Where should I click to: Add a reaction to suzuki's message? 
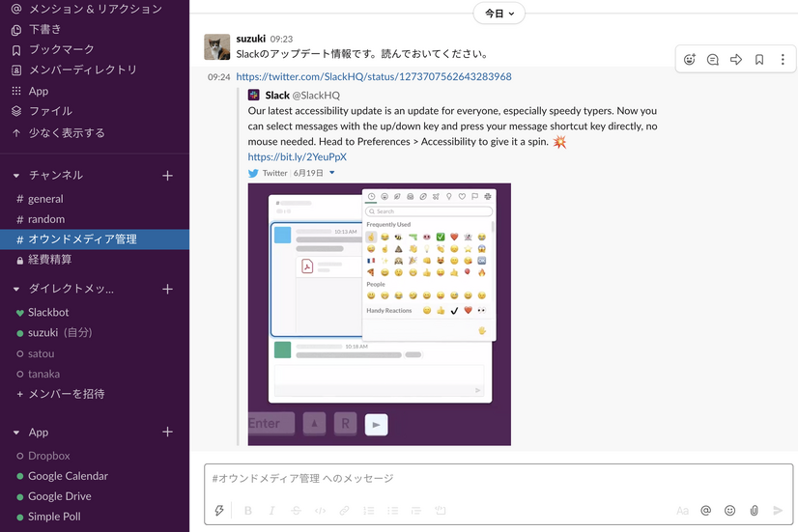[690, 60]
